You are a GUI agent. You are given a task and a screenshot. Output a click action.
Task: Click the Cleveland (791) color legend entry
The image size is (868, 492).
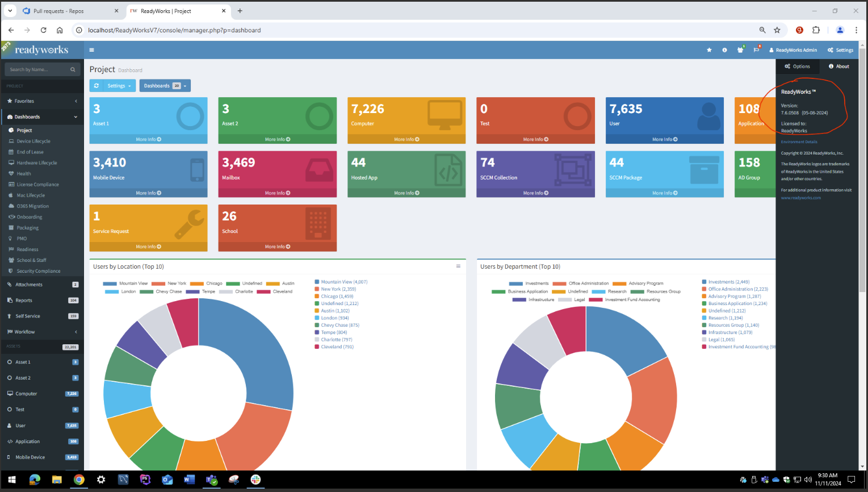pos(334,347)
